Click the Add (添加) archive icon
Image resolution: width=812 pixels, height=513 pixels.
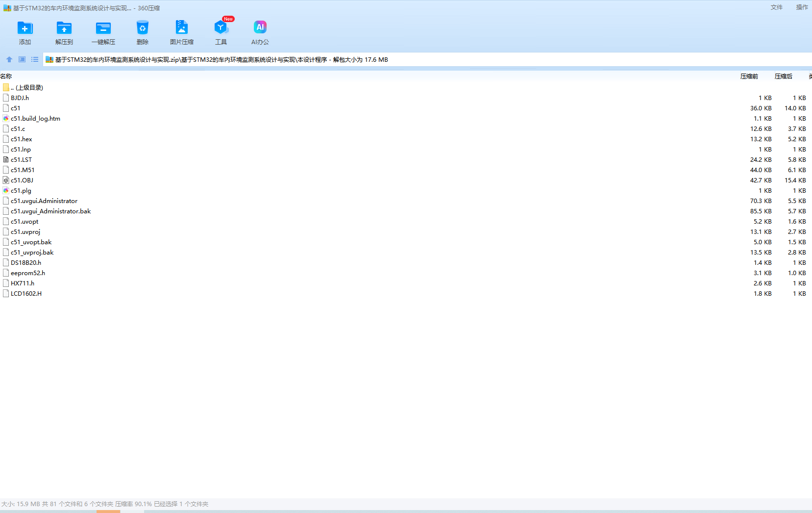[25, 28]
